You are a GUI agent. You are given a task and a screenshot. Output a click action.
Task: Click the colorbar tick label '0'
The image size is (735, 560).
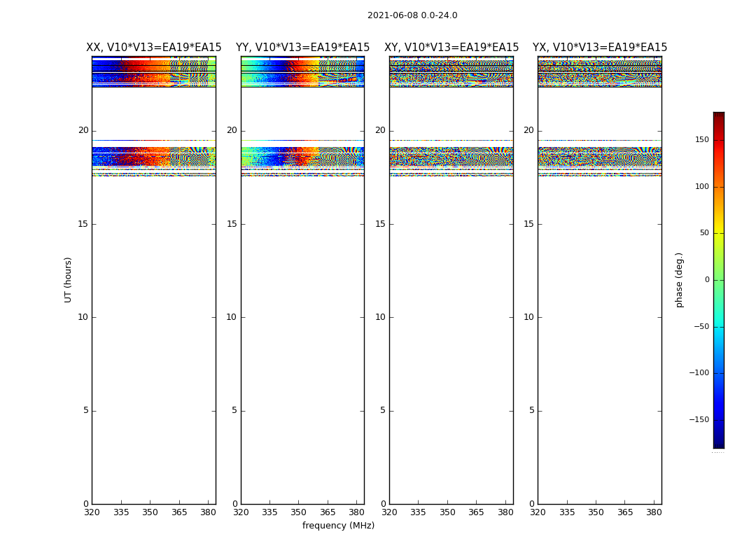pyautogui.click(x=707, y=280)
